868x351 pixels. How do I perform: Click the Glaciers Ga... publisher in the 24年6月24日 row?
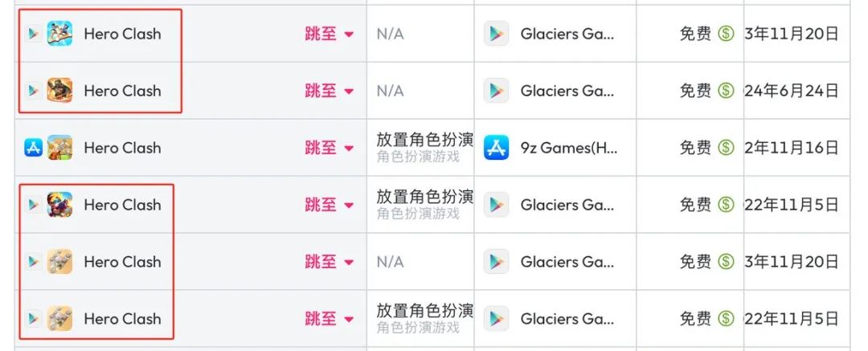(x=567, y=91)
